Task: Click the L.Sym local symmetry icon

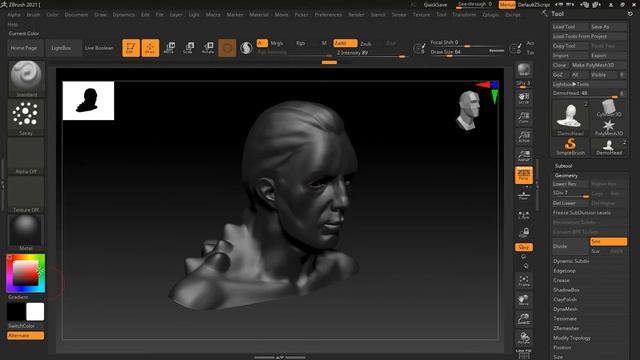Action: point(524,215)
